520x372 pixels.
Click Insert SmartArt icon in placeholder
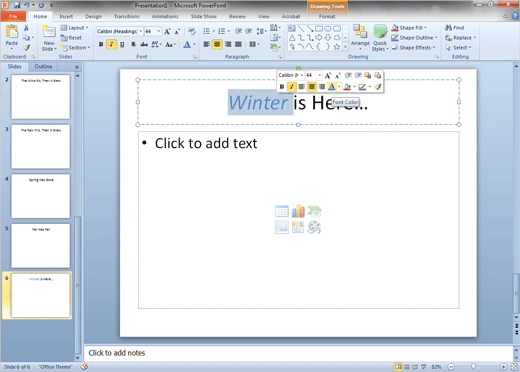314,211
